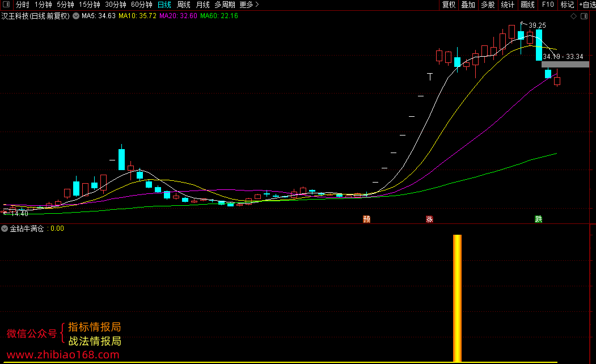
Task: Click the 统计 statistics button
Action: coord(508,5)
